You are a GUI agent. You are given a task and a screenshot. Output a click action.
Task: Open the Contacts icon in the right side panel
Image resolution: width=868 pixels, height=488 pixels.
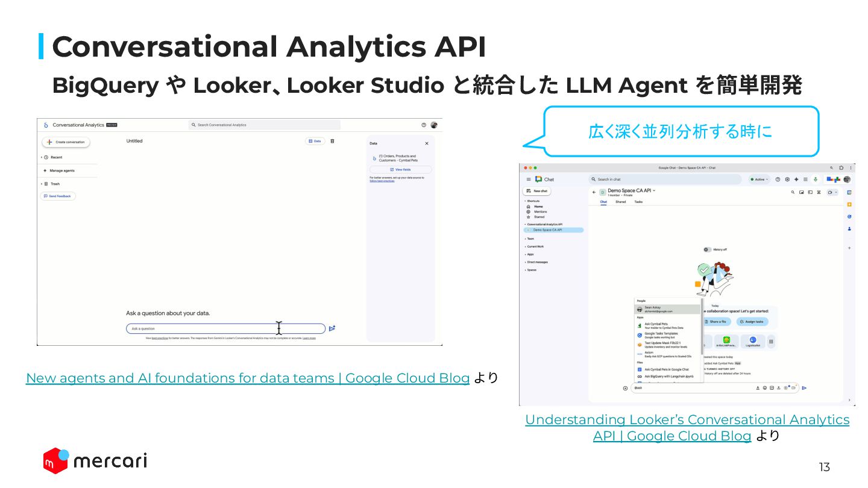tap(849, 229)
